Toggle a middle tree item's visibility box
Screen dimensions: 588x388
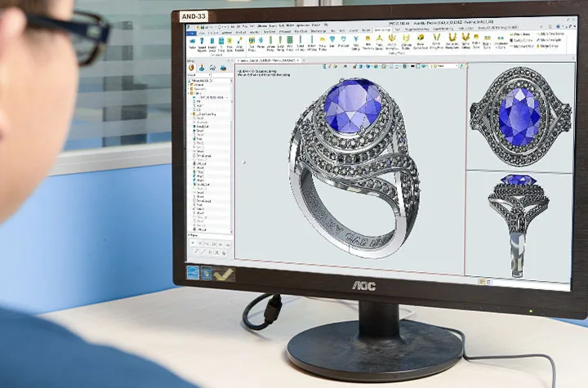pos(192,163)
